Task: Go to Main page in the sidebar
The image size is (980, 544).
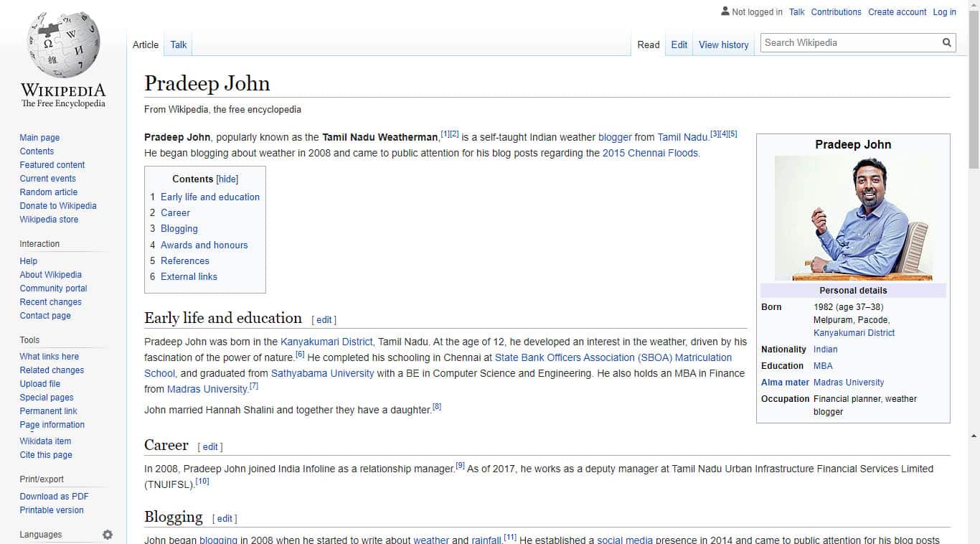Action: click(39, 138)
